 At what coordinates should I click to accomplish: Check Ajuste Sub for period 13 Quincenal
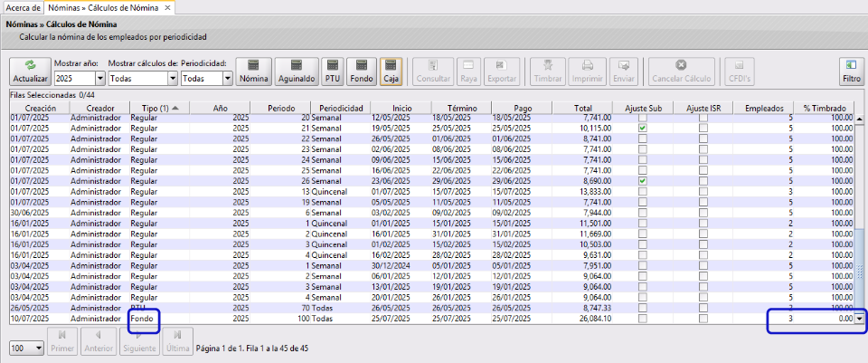pyautogui.click(x=642, y=192)
